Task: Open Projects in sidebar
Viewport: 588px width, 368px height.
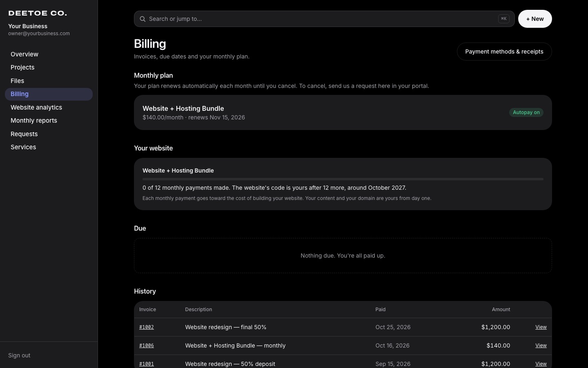Action: [x=49, y=67]
